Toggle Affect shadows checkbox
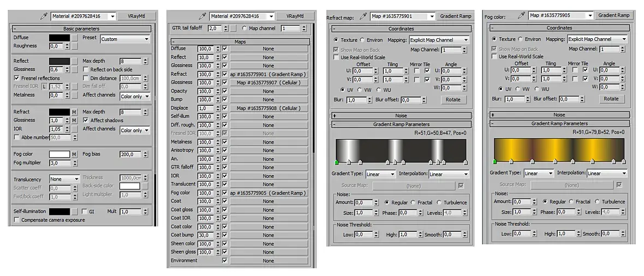The width and height of the screenshot is (644, 276). click(86, 121)
